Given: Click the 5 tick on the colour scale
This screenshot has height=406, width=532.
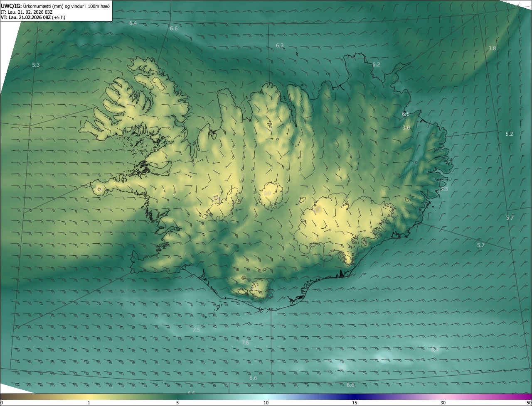Looking at the screenshot, I should pos(177,403).
